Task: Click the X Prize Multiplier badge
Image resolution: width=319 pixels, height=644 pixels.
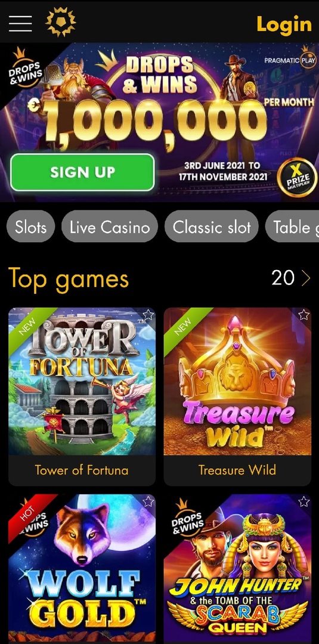Action: (x=296, y=178)
